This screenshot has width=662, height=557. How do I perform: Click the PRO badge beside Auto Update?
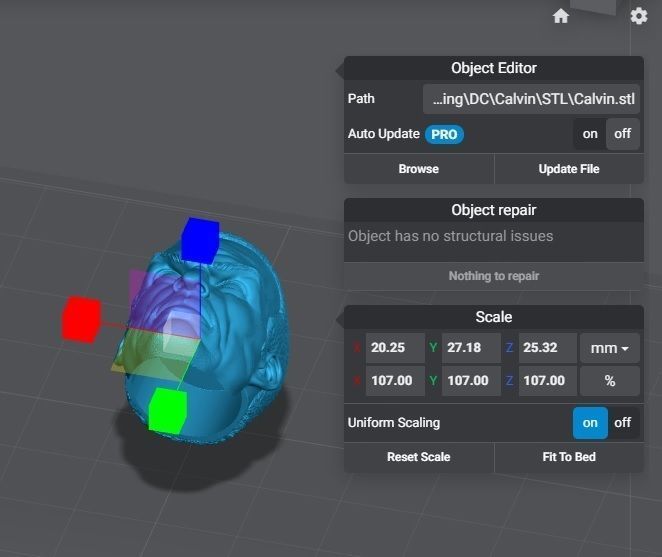(x=444, y=134)
